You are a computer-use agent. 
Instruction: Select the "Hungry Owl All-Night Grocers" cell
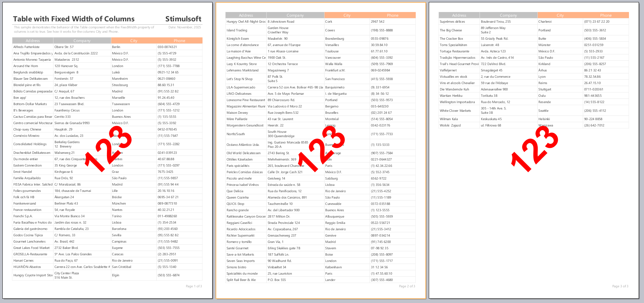coord(246,22)
